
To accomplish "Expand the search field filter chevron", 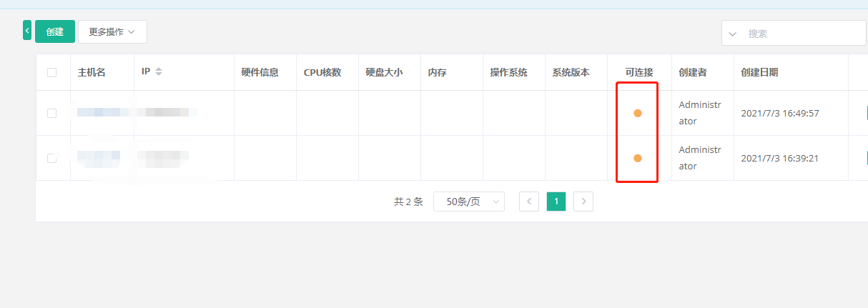I will [x=732, y=34].
